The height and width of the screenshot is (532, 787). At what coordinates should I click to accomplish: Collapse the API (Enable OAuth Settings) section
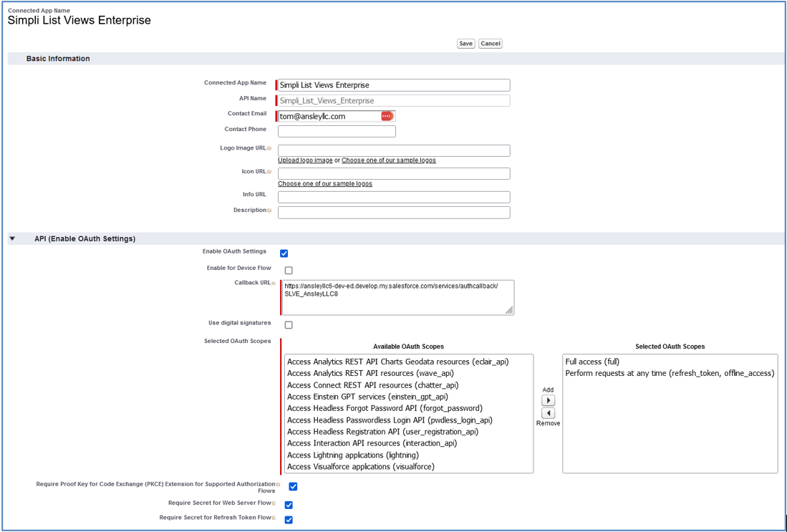[x=13, y=239]
